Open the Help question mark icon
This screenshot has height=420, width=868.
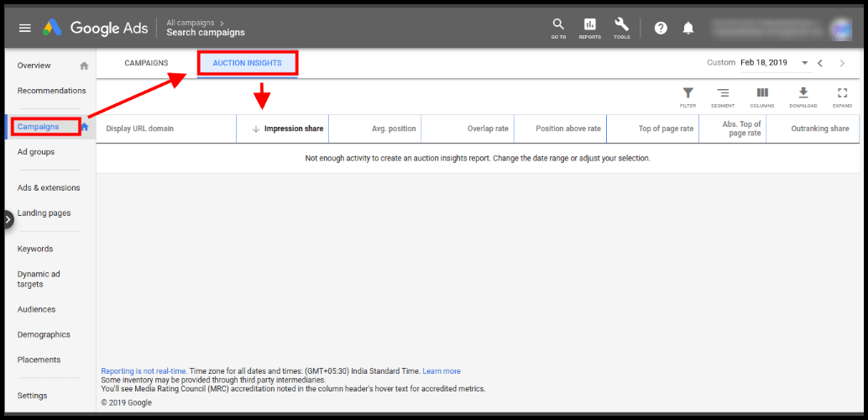[661, 29]
